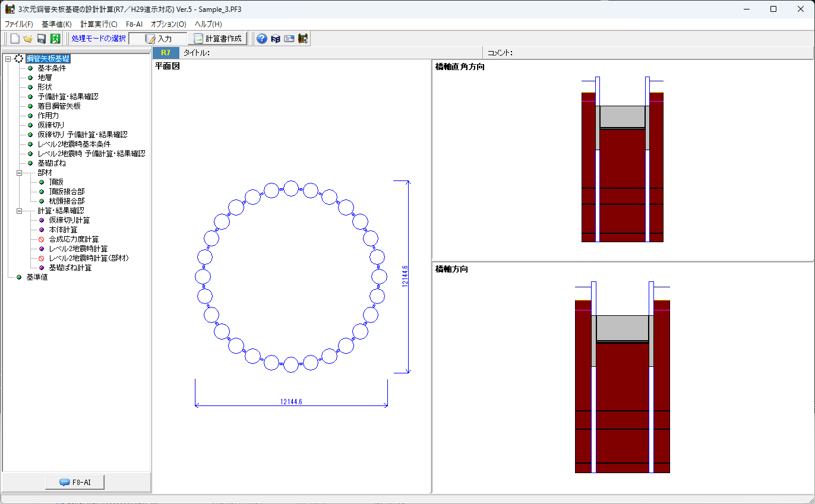Click the 鋼管矢板基礎 root ring icon
Image resolution: width=815 pixels, height=504 pixels.
coord(19,59)
